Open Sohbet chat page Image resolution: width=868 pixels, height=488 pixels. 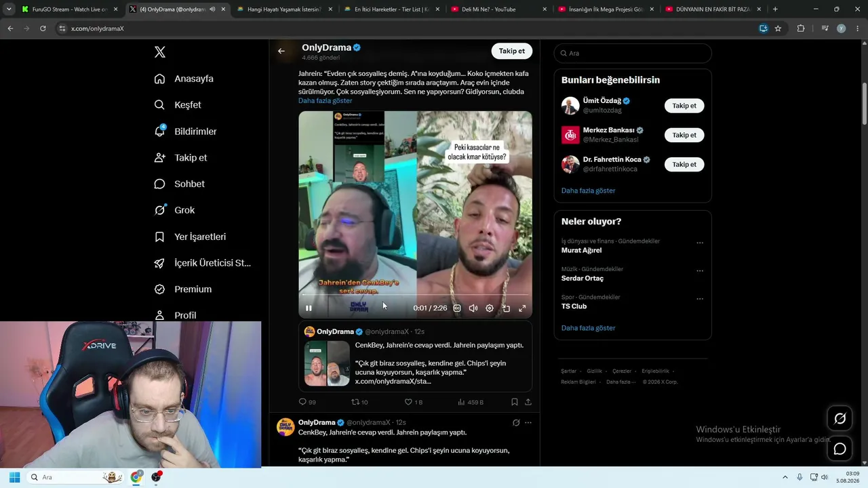(x=179, y=184)
